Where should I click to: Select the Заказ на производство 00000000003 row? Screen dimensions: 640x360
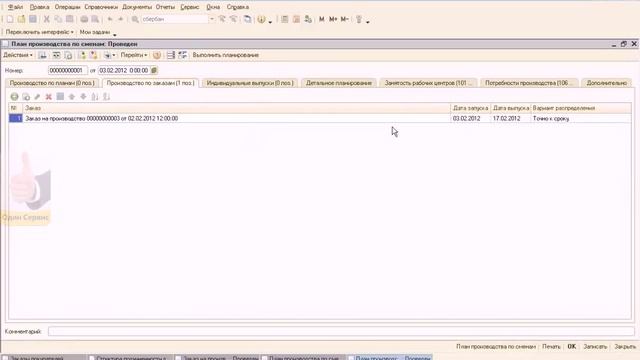[x=320, y=118]
